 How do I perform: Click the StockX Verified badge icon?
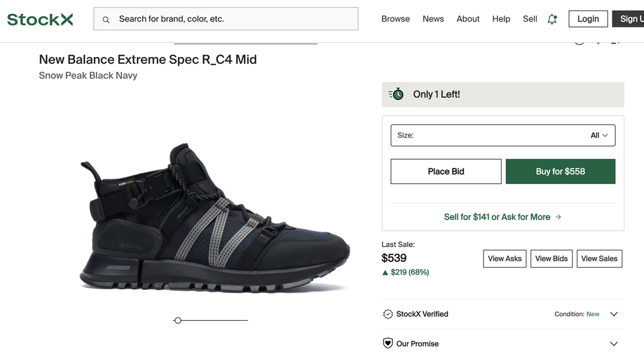[x=388, y=314]
